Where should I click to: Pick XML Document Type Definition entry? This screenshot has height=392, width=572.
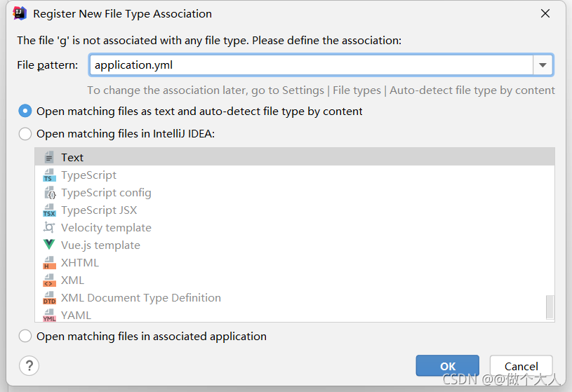tap(140, 298)
